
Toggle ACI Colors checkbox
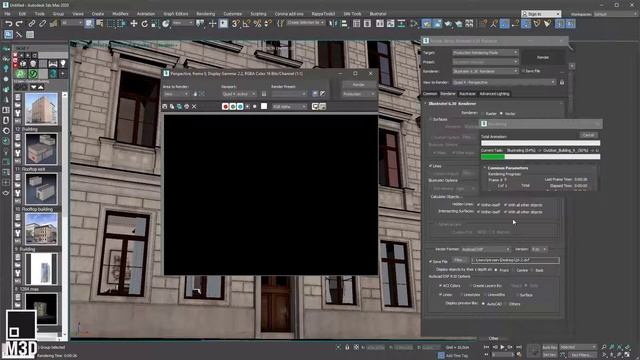tap(440, 286)
